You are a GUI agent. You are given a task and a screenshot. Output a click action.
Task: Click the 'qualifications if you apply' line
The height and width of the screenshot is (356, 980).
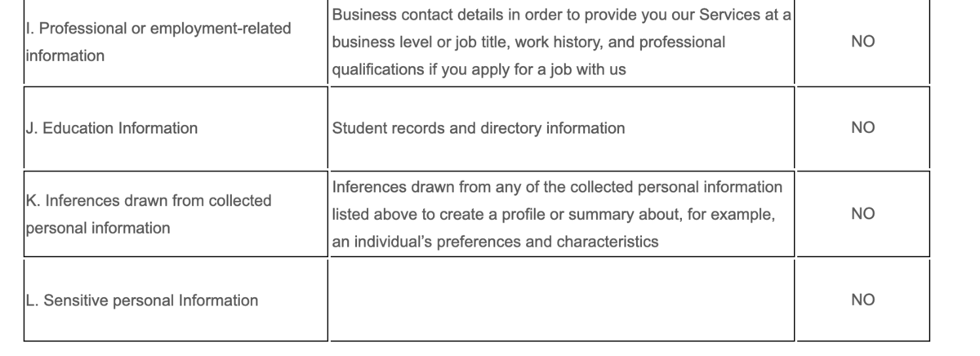[x=479, y=69]
